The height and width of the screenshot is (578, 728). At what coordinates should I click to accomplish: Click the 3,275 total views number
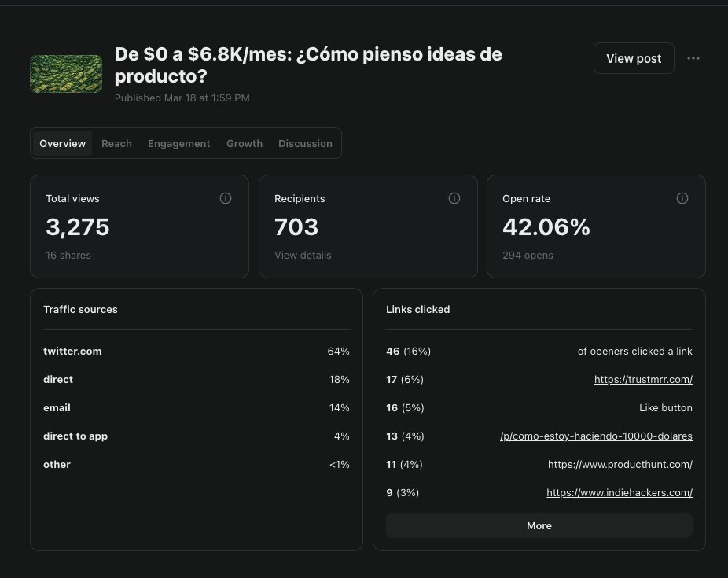pos(78,227)
